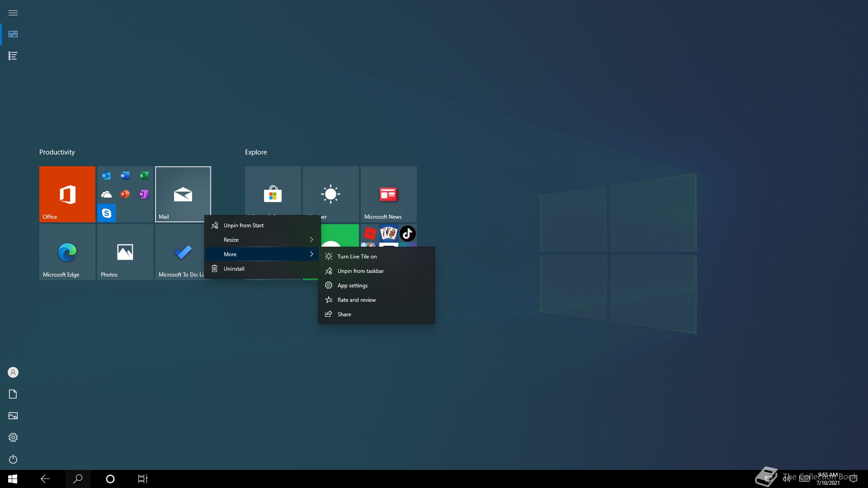Open the Photos tile
The width and height of the screenshot is (868, 488).
click(x=125, y=252)
